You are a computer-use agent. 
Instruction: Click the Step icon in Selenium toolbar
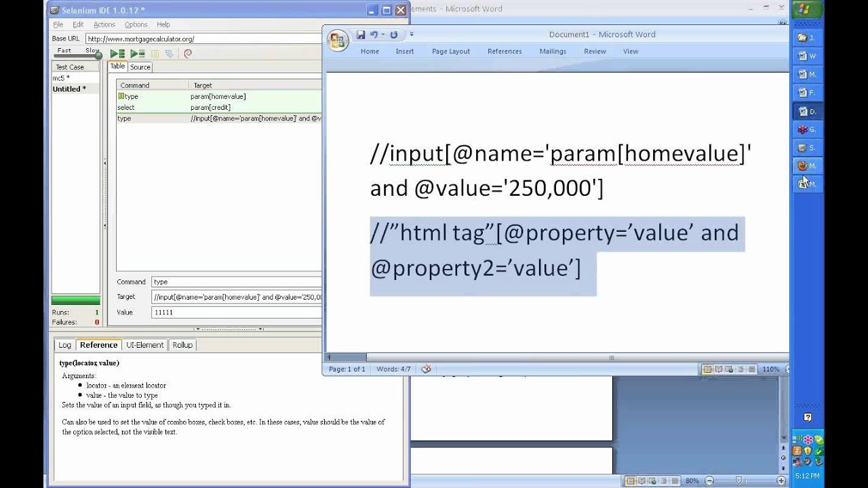pyautogui.click(x=170, y=54)
